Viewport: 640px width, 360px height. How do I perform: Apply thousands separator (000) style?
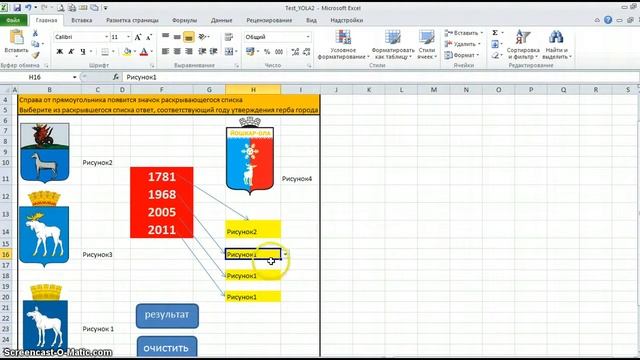(279, 52)
